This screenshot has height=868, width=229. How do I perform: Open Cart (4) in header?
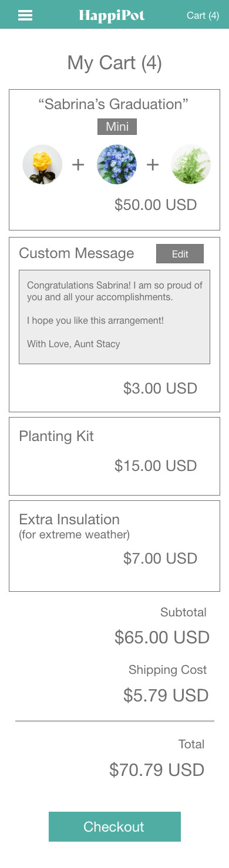203,15
